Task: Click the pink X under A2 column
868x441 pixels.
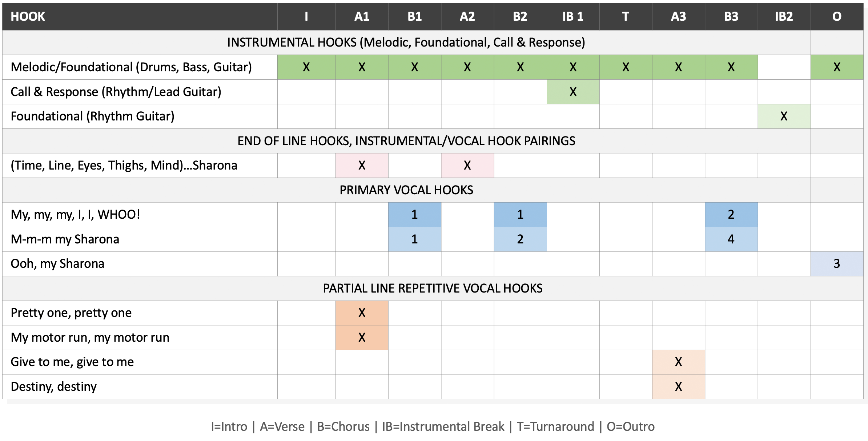Action: [467, 166]
